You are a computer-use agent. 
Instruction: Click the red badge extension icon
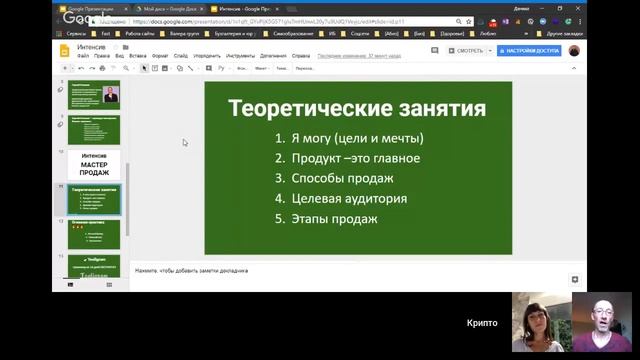click(493, 22)
